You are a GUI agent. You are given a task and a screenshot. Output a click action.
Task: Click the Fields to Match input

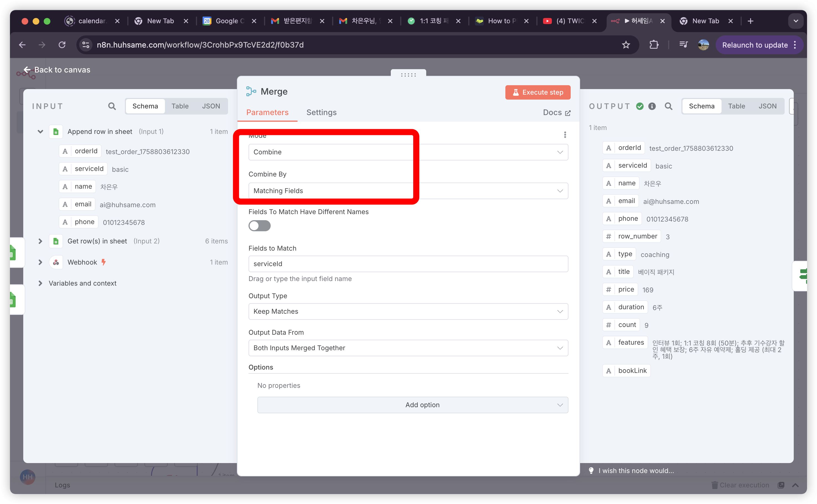408,264
